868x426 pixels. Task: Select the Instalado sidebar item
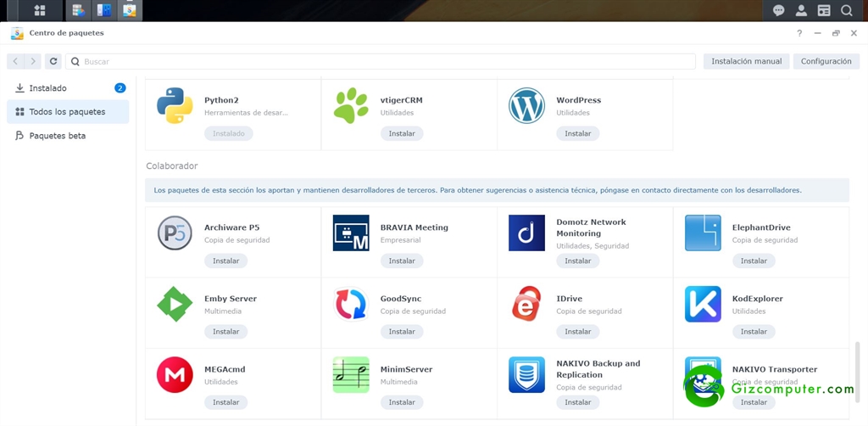click(68, 88)
